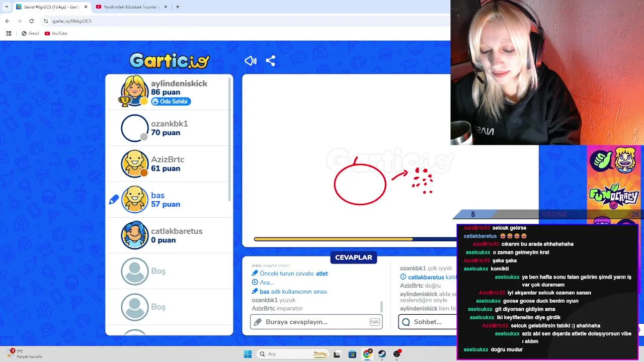Screen dimensions: 644x362
Task: Click '61 puan' score text
Action: tap(166, 168)
